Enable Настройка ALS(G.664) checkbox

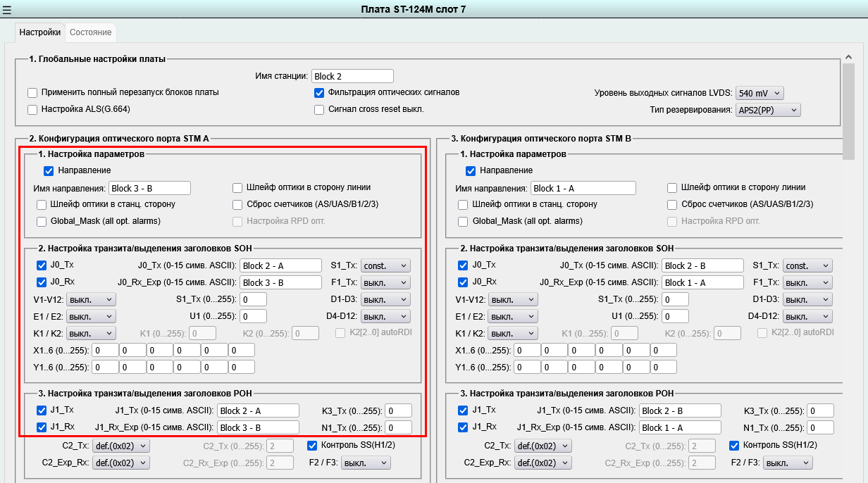(x=32, y=110)
